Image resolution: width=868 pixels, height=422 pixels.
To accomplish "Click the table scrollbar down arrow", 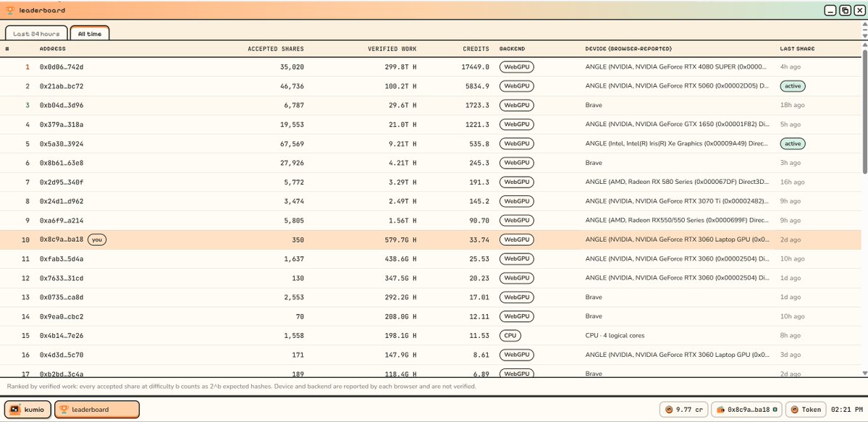I will point(864,374).
